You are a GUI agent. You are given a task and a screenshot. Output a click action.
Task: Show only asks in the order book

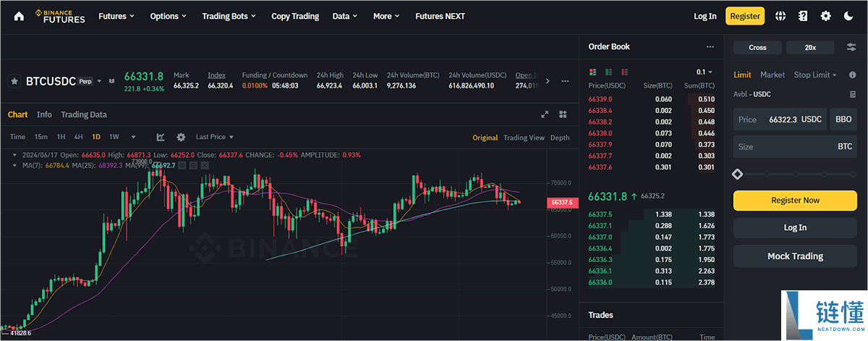tap(624, 72)
